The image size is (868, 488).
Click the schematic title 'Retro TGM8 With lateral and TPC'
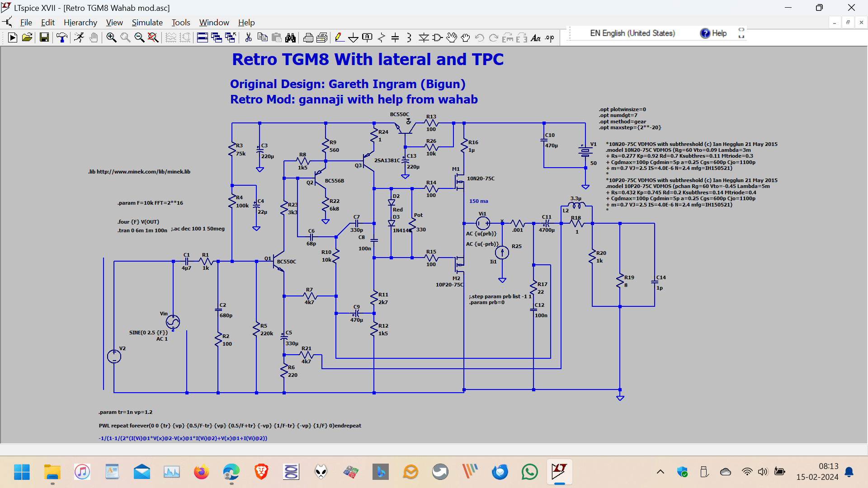coord(368,59)
